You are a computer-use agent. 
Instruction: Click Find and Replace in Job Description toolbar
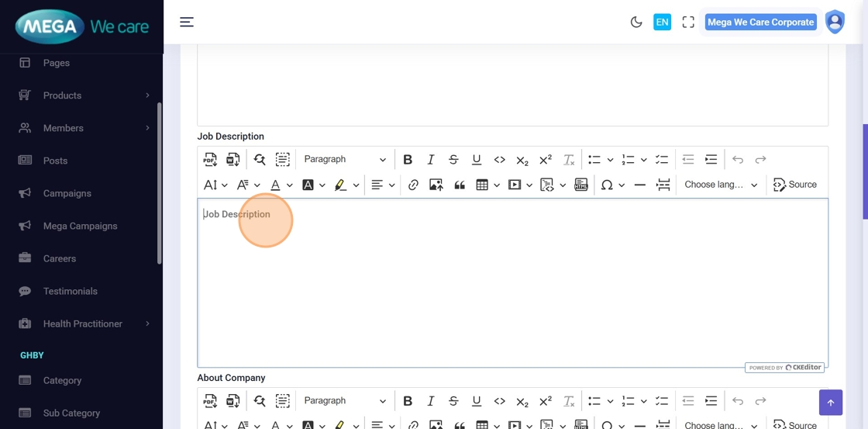[x=260, y=160]
